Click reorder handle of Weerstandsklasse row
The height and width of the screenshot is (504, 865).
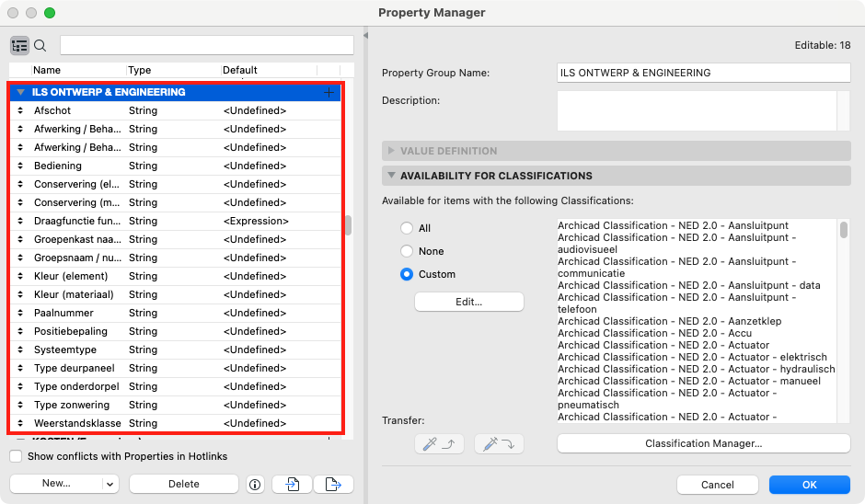tap(20, 423)
